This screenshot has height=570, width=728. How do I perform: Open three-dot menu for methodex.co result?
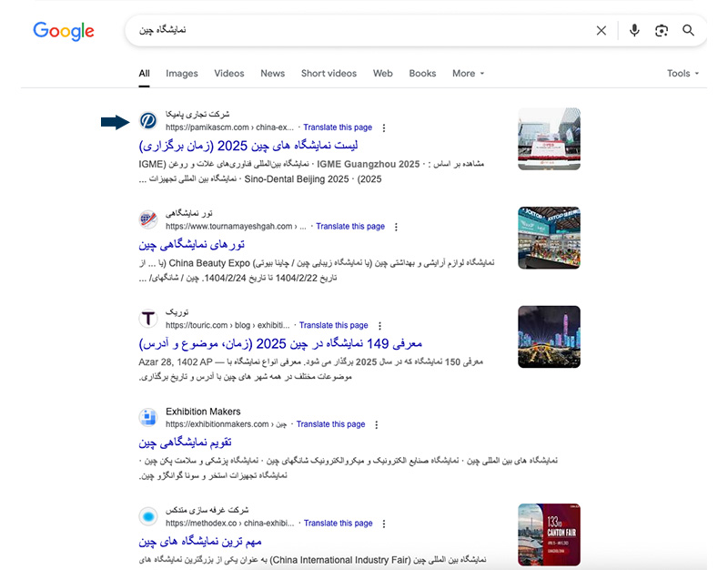383,524
